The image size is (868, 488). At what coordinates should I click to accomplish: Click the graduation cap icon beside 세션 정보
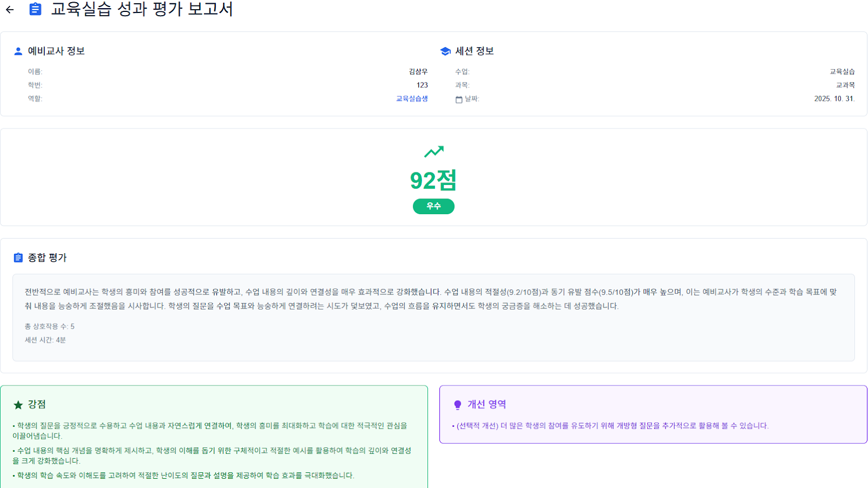445,51
